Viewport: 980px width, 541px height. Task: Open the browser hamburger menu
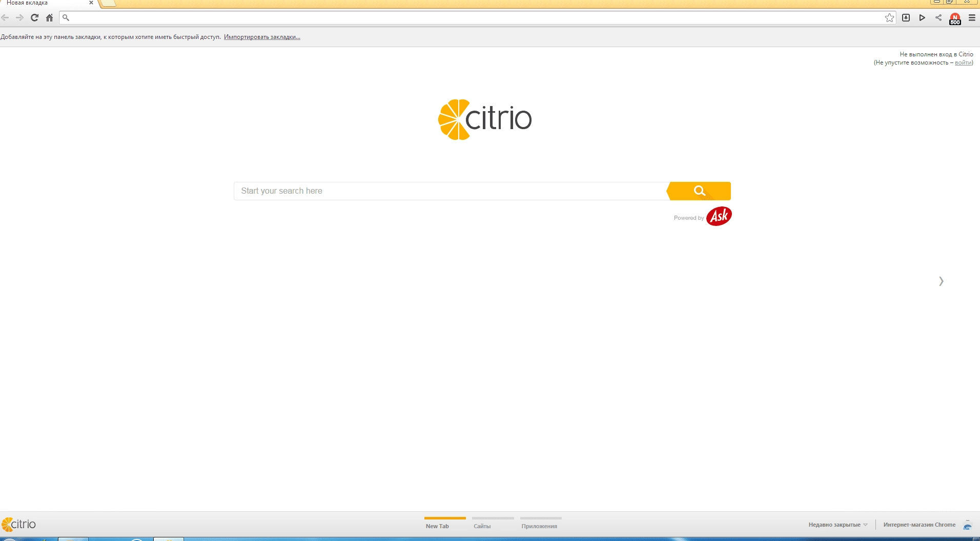(x=972, y=17)
